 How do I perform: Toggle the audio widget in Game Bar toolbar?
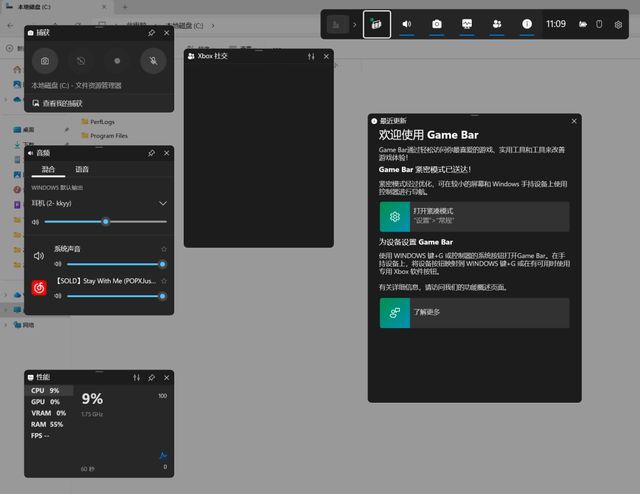point(407,24)
